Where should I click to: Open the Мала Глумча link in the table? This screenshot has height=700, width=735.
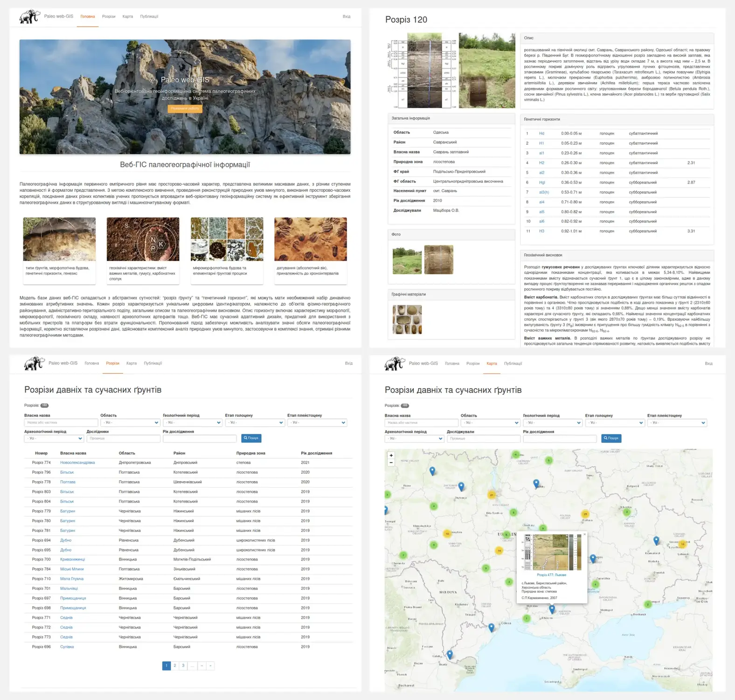coord(72,579)
